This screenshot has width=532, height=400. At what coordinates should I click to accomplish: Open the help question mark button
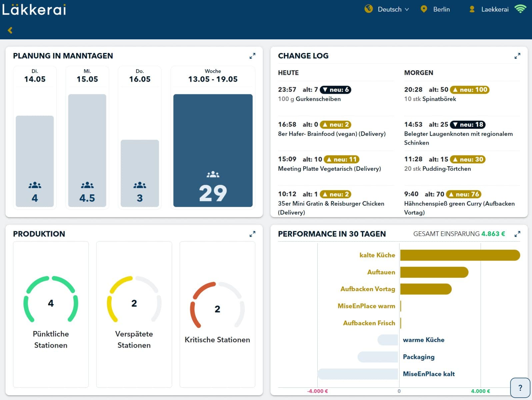click(x=520, y=388)
